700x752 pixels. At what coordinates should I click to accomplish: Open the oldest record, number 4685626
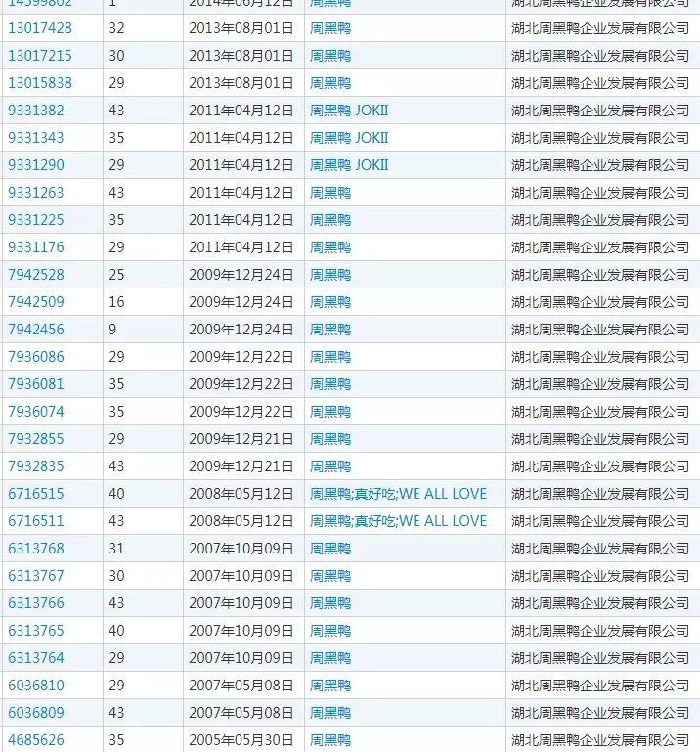pos(36,740)
